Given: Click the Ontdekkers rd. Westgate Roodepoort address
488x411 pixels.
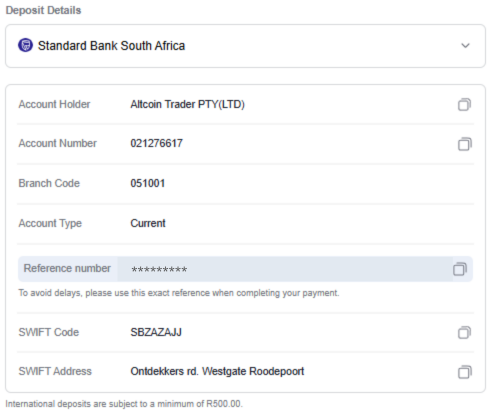Looking at the screenshot, I should click(217, 371).
